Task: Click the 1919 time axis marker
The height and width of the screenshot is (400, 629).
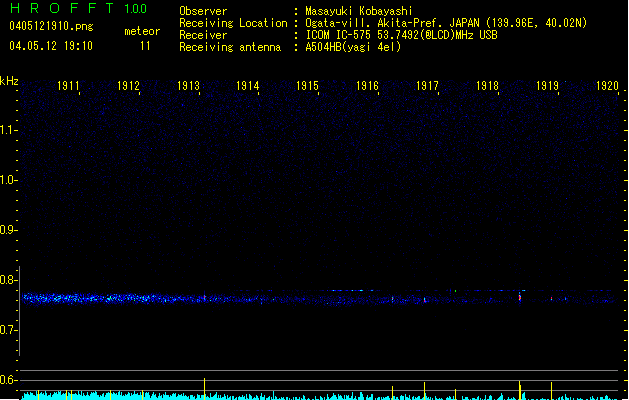Action: (548, 86)
